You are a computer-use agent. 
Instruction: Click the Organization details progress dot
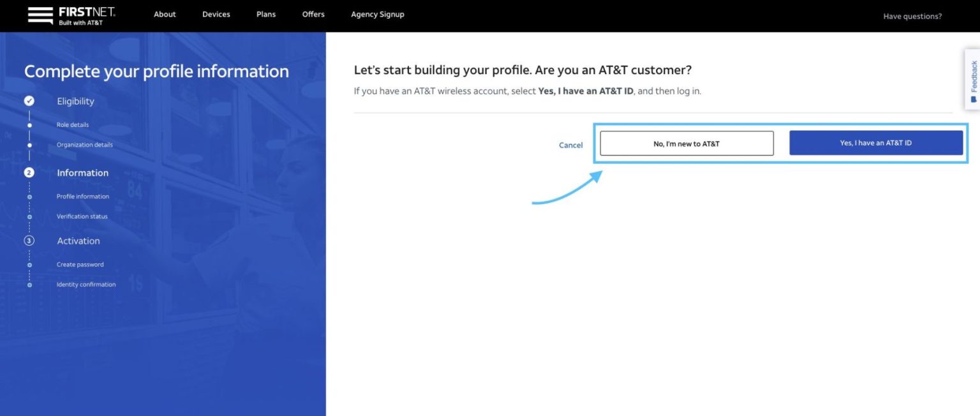coord(29,145)
